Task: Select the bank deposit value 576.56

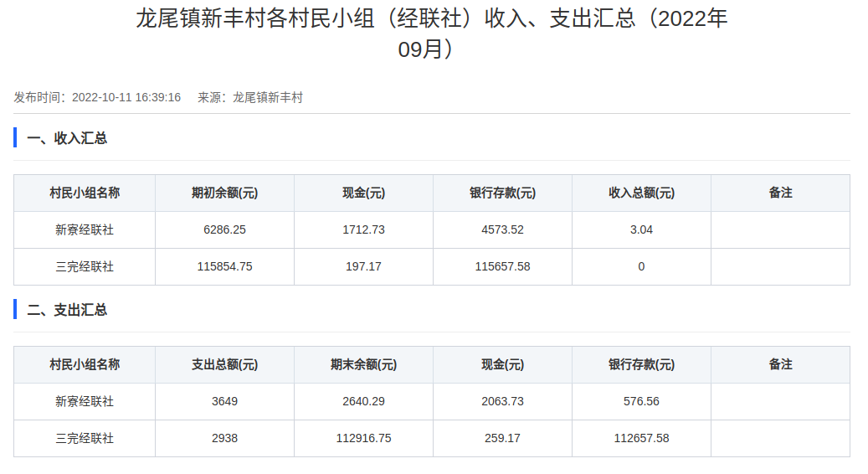Action: click(x=642, y=401)
